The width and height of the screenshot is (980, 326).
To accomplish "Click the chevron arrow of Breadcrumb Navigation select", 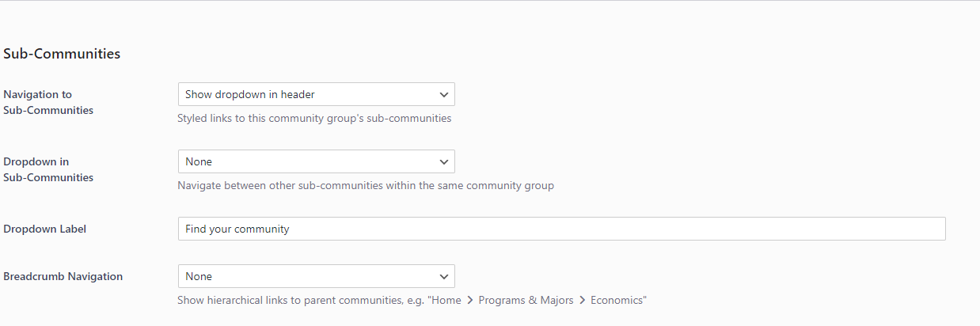I will [x=443, y=277].
